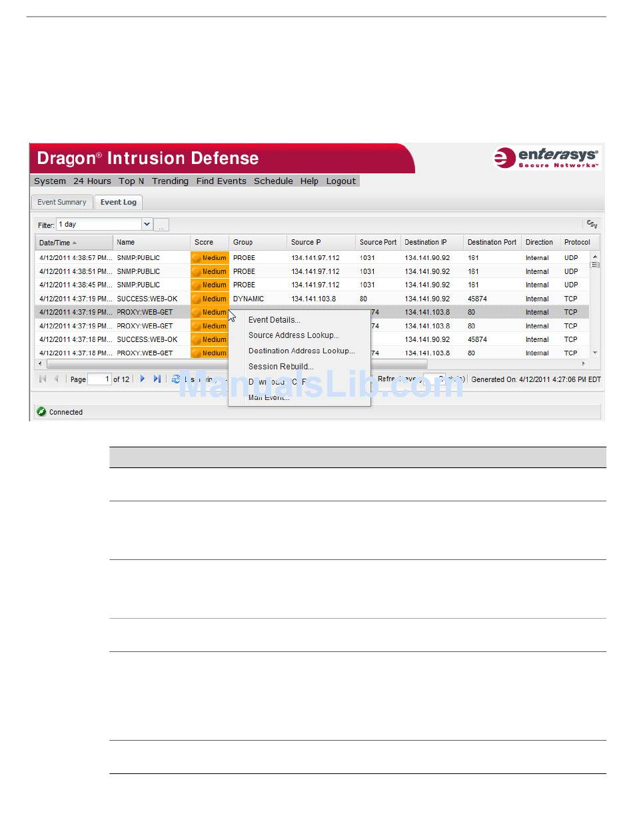Export the event log as CSV
Screen dimensions: 633x840
point(592,225)
